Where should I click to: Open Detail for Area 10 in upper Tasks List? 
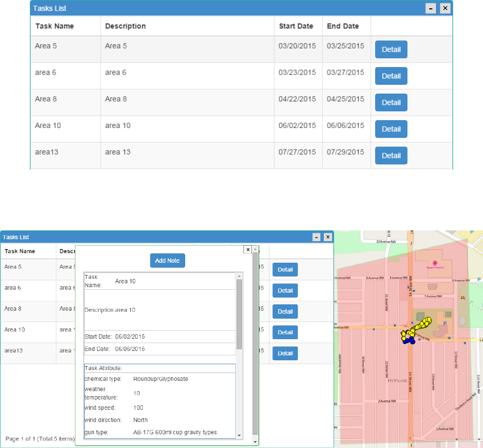pyautogui.click(x=391, y=129)
